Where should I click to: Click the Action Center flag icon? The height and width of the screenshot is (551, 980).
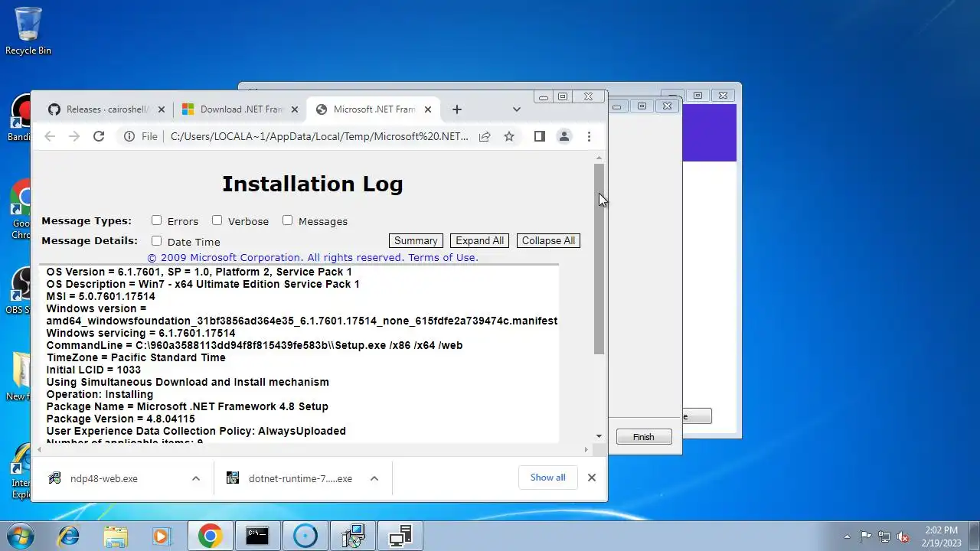click(866, 536)
